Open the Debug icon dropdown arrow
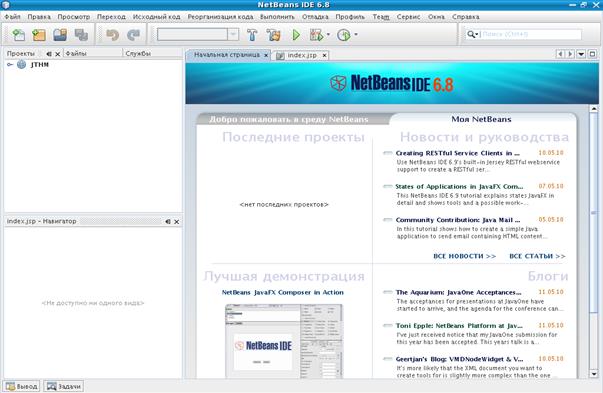Image resolution: width=603 pixels, height=393 pixels. 328,35
